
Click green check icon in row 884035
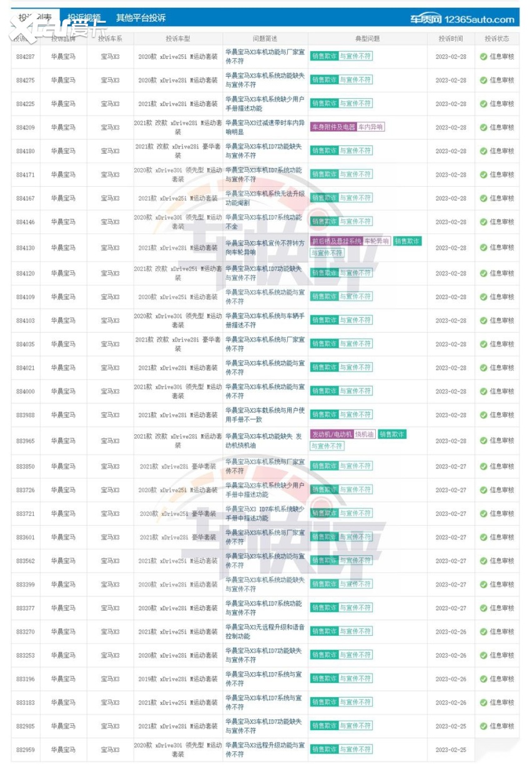click(483, 345)
